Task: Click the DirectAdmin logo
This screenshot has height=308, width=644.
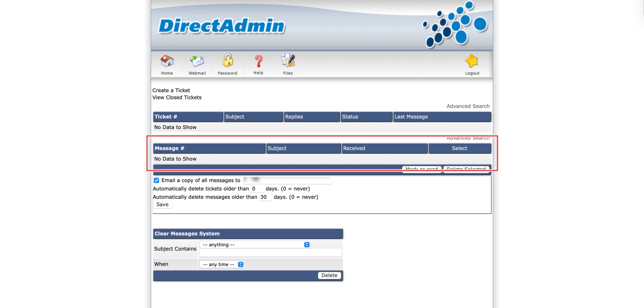Action: (221, 26)
